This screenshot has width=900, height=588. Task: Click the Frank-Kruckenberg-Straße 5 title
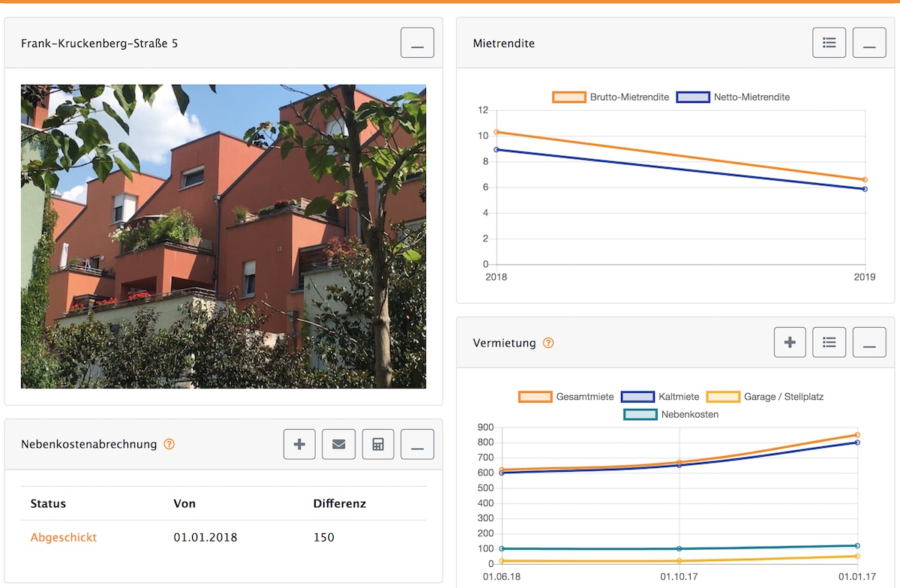pyautogui.click(x=100, y=43)
